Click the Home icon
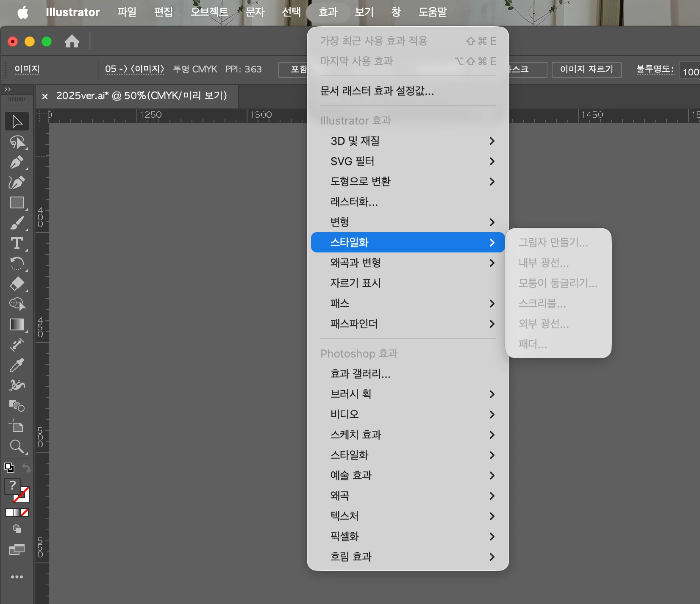 [72, 41]
